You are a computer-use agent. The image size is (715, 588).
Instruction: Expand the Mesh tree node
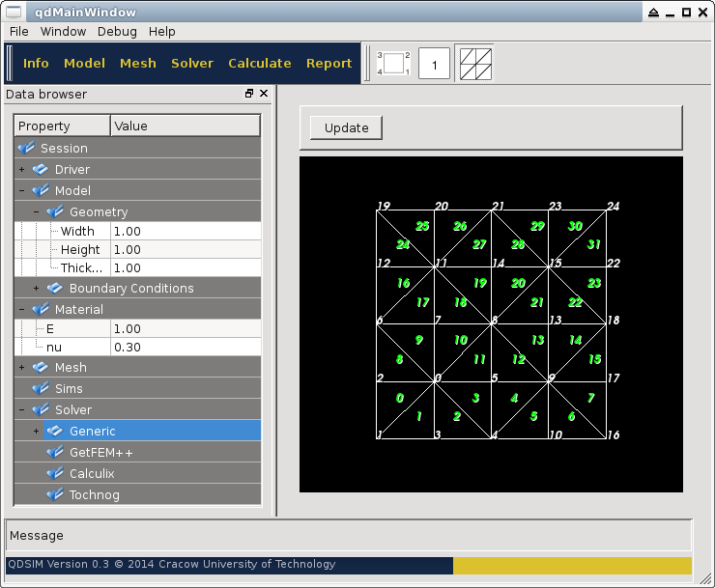pyautogui.click(x=21, y=368)
